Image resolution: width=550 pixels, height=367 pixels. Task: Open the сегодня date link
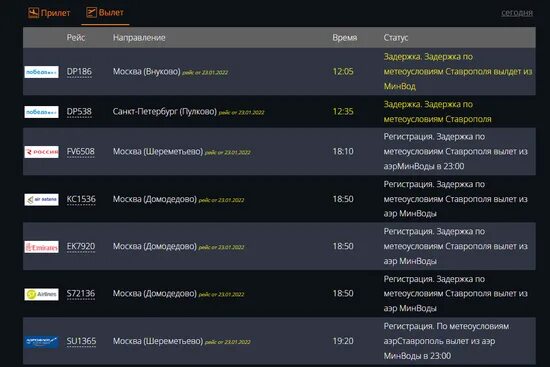coord(517,13)
